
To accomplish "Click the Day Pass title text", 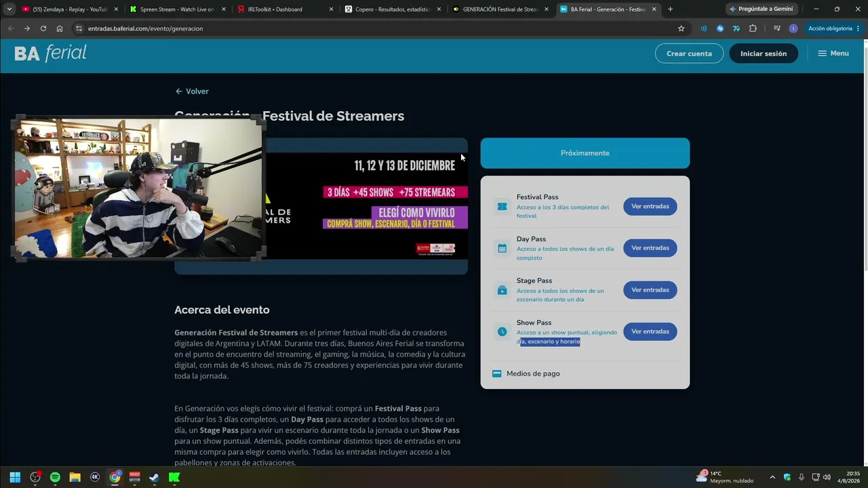I will click(x=531, y=239).
